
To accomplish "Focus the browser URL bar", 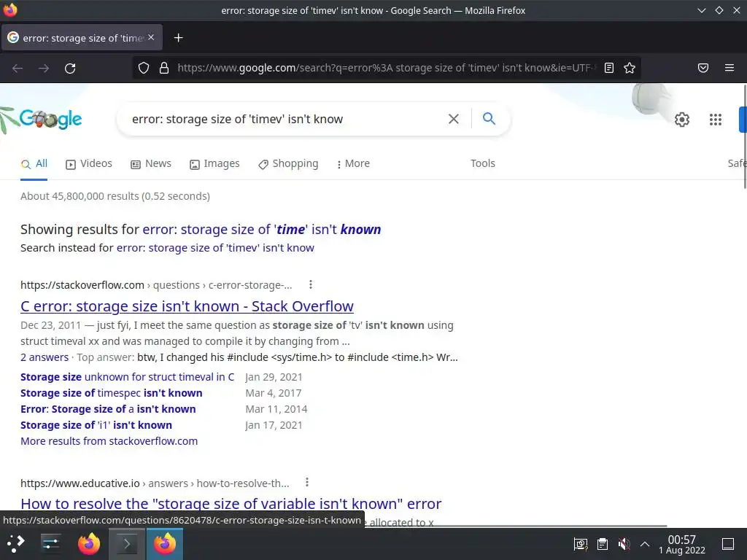I will click(386, 68).
